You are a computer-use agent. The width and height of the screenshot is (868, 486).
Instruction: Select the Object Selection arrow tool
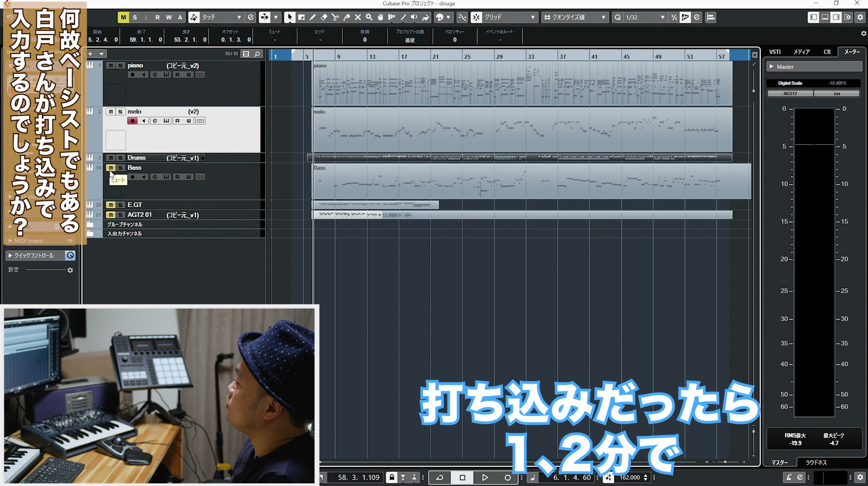pyautogui.click(x=289, y=17)
